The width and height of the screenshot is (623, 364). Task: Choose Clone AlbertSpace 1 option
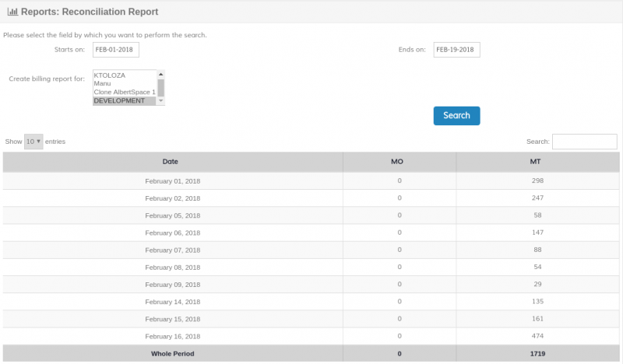click(x=124, y=92)
